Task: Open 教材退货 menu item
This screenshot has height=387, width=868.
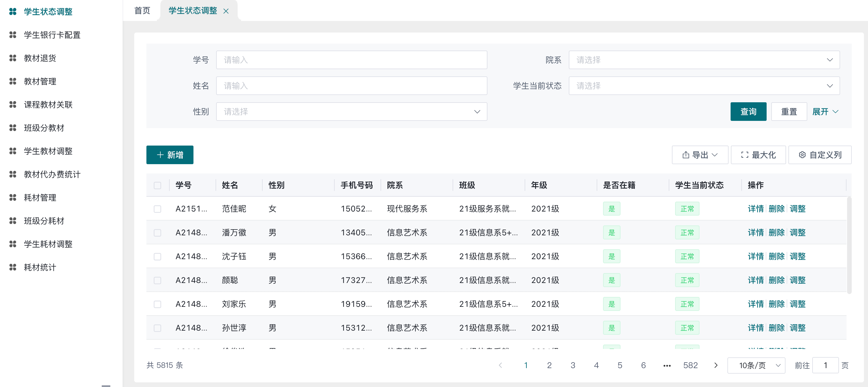Action: (x=40, y=58)
